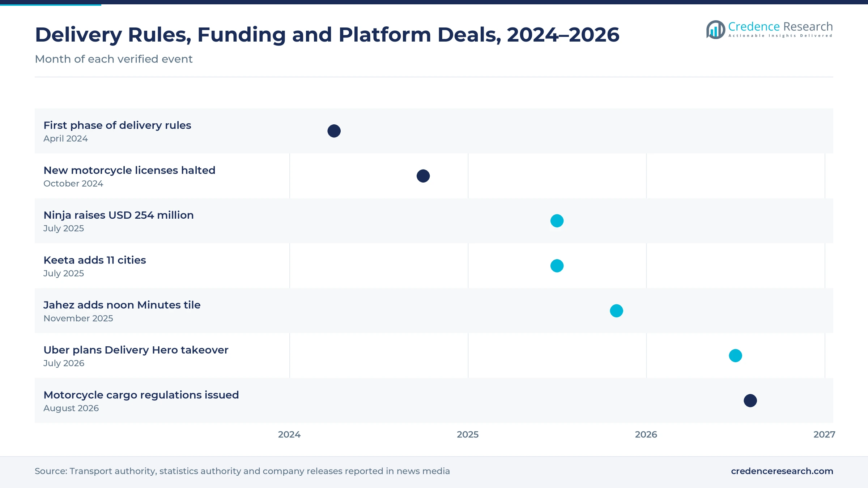The width and height of the screenshot is (868, 488).
Task: Click the 'November 2025' date text
Action: tap(78, 318)
